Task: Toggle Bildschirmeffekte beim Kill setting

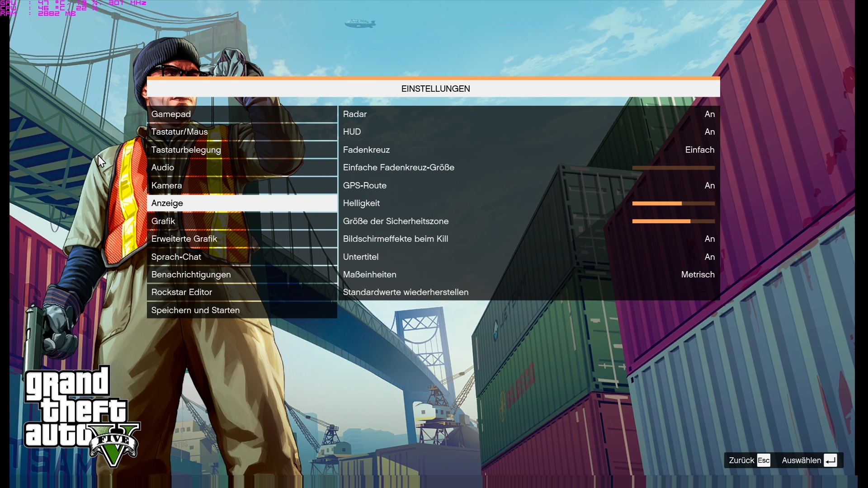Action: [709, 239]
